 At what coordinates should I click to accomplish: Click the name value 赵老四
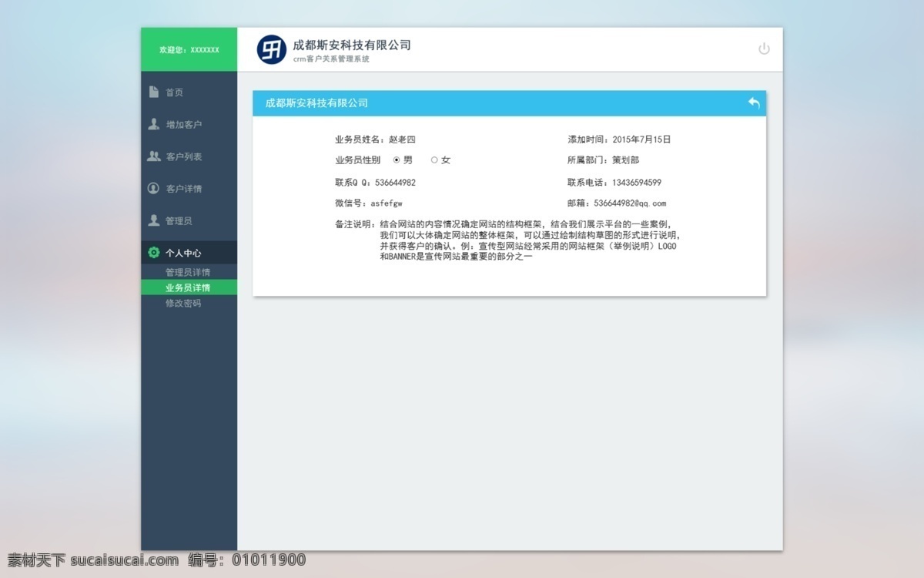tap(402, 139)
